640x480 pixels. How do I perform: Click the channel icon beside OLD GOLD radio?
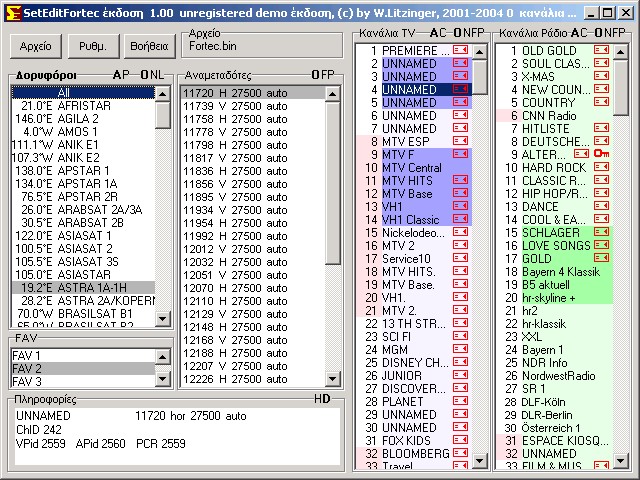click(x=601, y=49)
